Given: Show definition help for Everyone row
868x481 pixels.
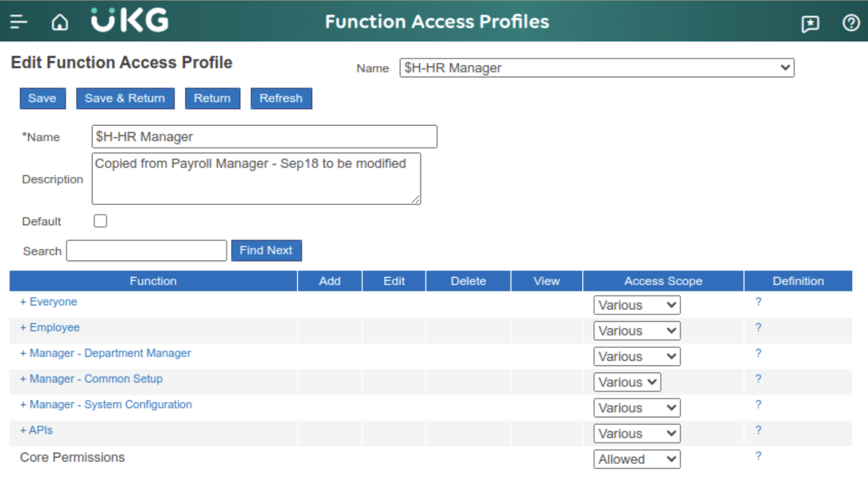Looking at the screenshot, I should coord(758,302).
